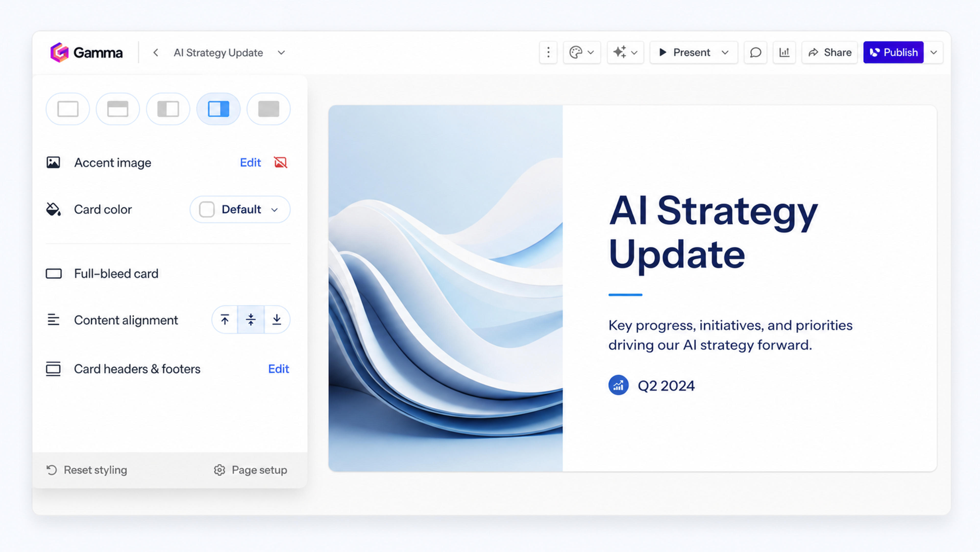The width and height of the screenshot is (980, 552).
Task: Click the Content alignment lines icon
Action: click(53, 320)
